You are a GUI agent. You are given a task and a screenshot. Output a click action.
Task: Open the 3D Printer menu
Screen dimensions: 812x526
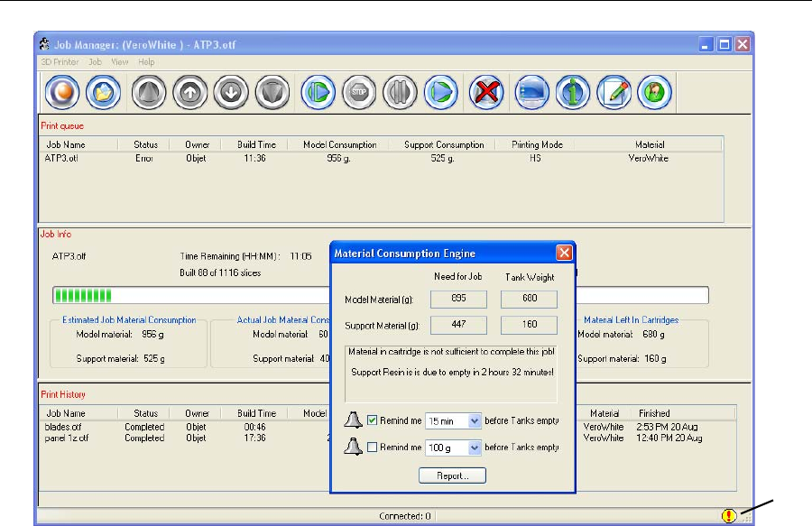pos(60,62)
